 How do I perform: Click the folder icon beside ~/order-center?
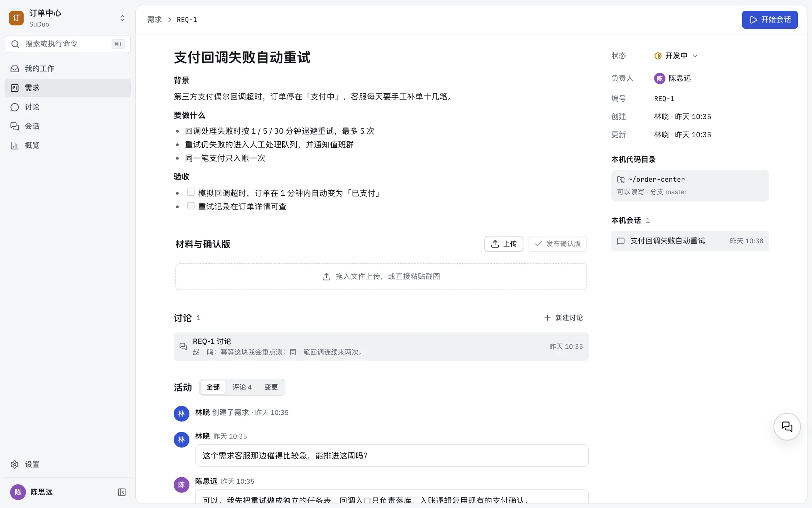[621, 180]
